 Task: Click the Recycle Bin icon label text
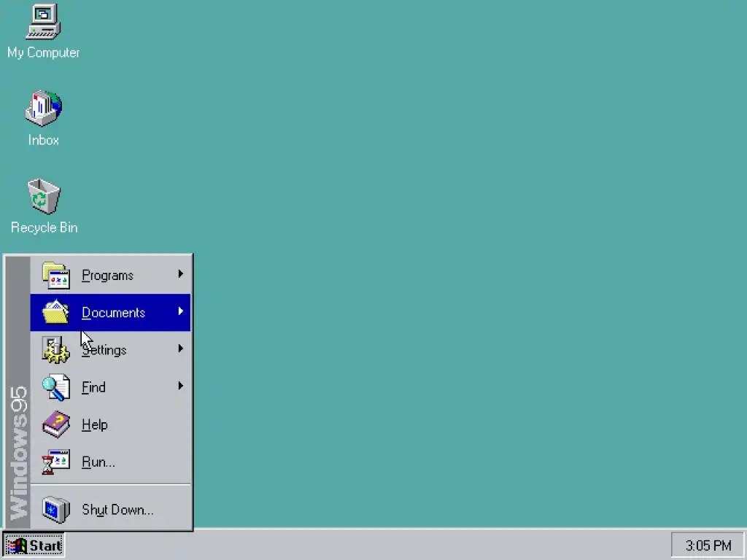(44, 227)
